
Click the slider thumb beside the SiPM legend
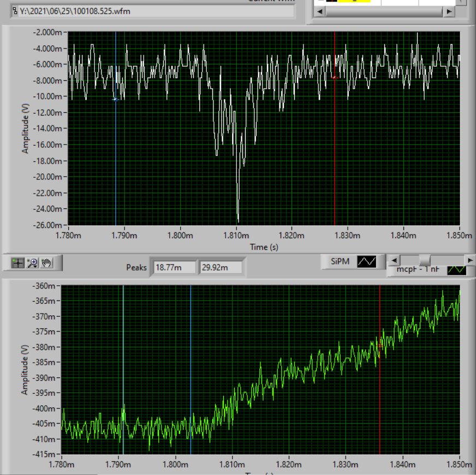(x=425, y=260)
